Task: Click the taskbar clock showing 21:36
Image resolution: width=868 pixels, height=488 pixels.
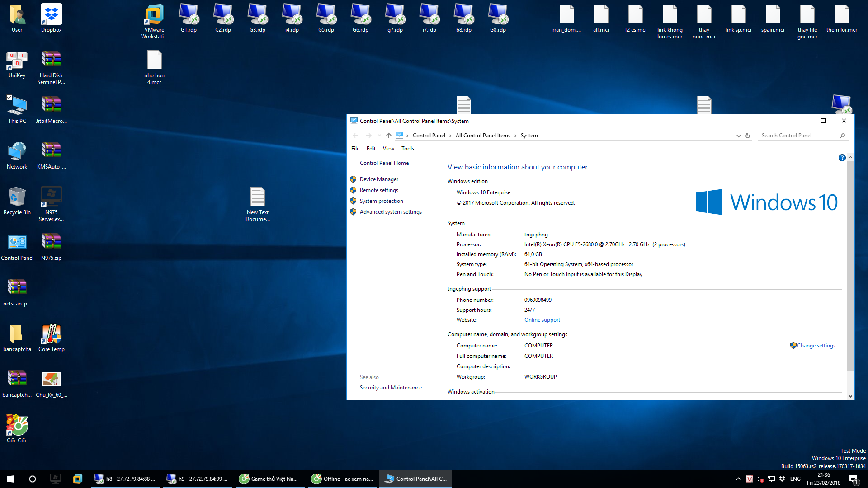Action: 824,479
